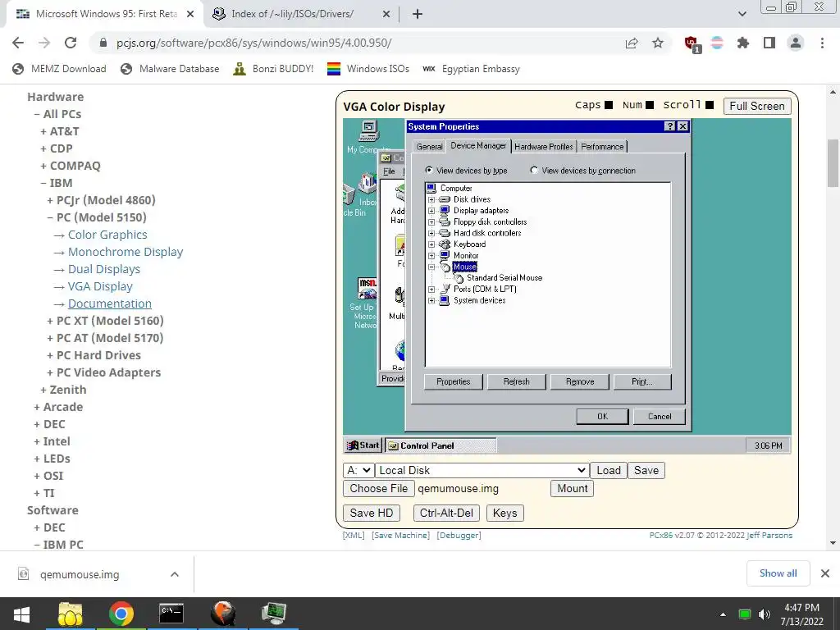Expand Ports (COM & LPT) node
This screenshot has height=630, width=840.
pyautogui.click(x=431, y=290)
